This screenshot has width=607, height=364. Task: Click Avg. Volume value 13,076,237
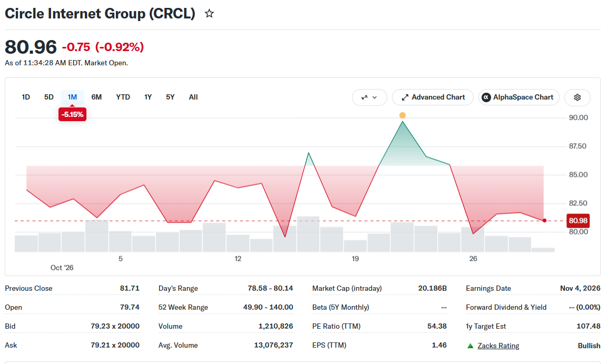pos(273,345)
